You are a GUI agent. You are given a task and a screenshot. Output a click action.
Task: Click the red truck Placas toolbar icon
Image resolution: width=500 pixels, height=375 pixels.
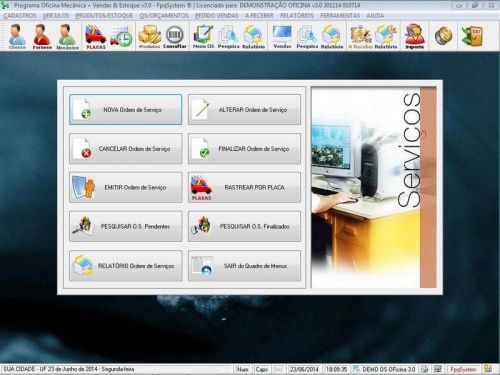coord(96,36)
